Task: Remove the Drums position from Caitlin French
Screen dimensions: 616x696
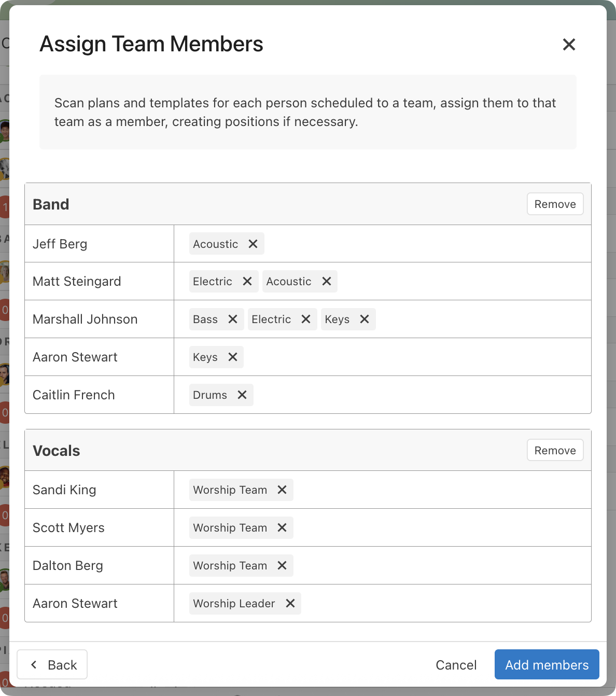Action: [x=242, y=395]
